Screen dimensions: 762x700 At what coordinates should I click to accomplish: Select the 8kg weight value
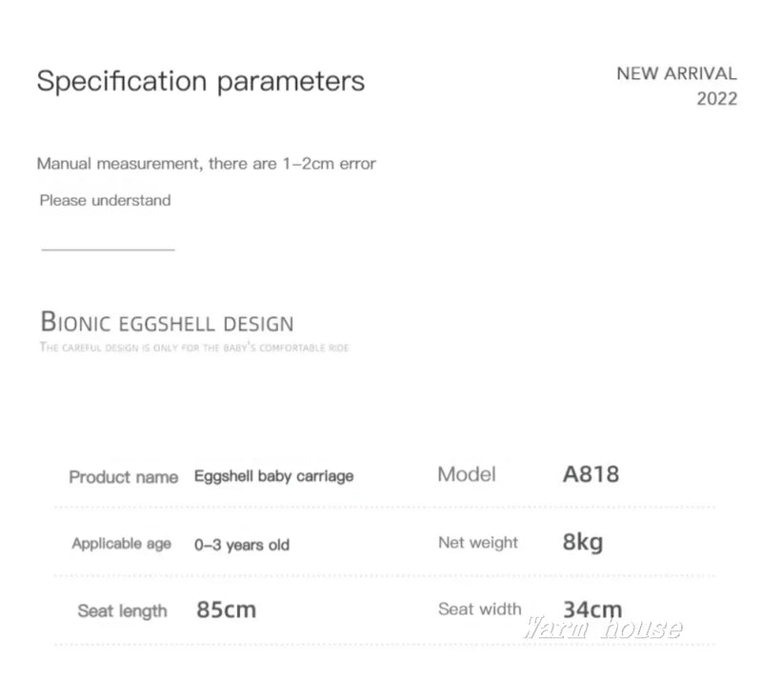tap(583, 543)
